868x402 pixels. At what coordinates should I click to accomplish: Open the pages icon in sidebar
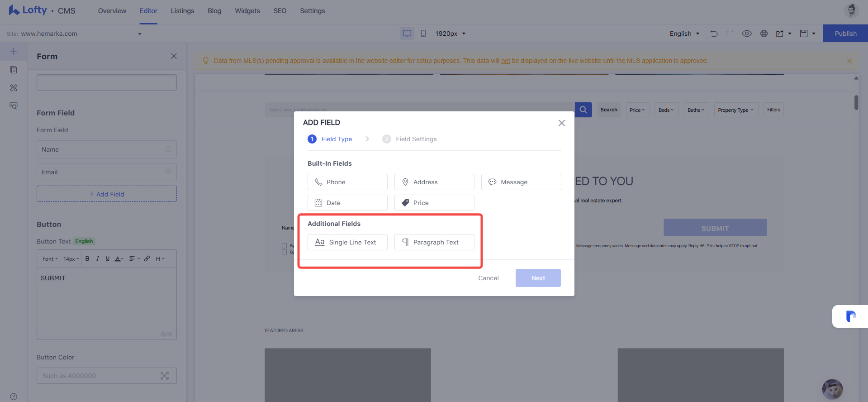tap(14, 70)
